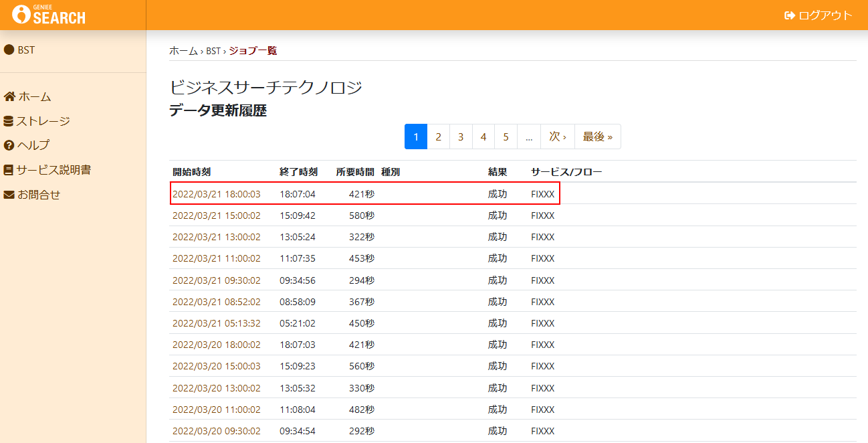Click the 結果 column header
Screen dimensions: 868x443
coord(498,172)
